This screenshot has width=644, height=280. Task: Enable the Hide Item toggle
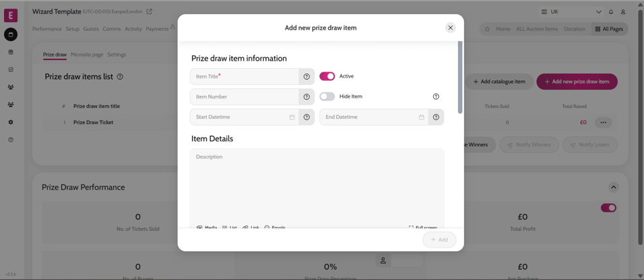(327, 96)
